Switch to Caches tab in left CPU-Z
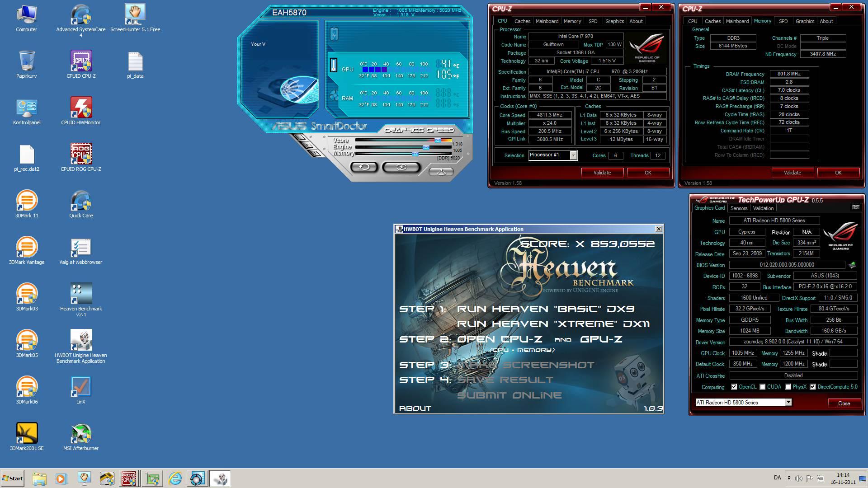 522,21
